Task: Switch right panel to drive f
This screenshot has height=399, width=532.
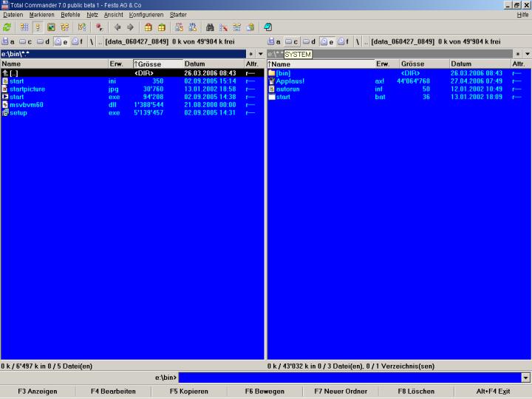Action: pos(344,41)
